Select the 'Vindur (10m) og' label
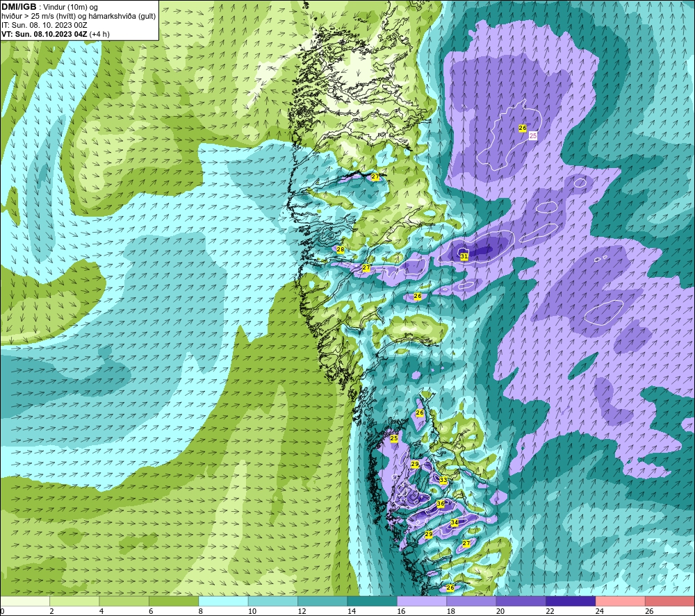The width and height of the screenshot is (695, 616). [70, 7]
